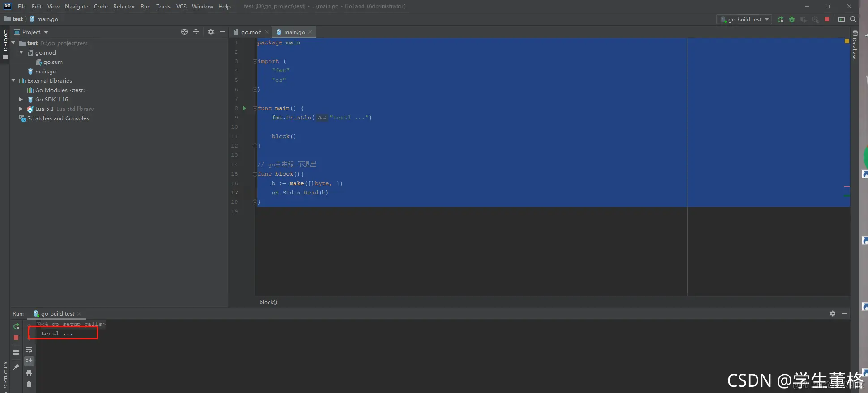
Task: Expand the '4 go setup calls' fold
Action: coord(39,324)
